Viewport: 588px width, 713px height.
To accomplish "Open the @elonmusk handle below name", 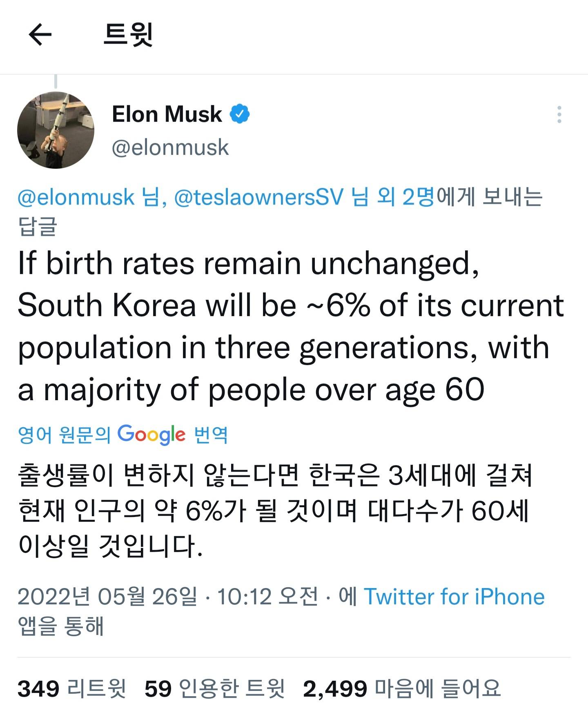I will pyautogui.click(x=170, y=147).
